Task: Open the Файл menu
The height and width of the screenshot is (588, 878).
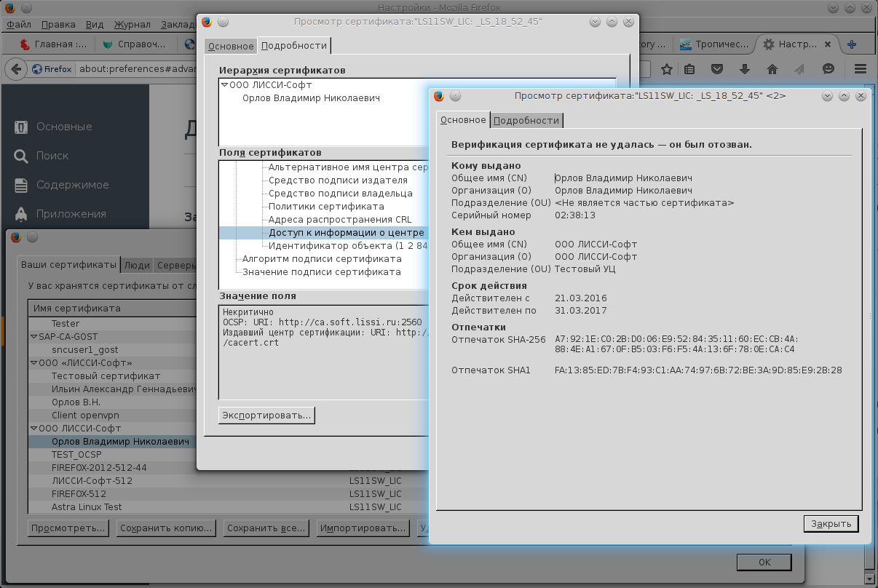Action: coord(19,23)
